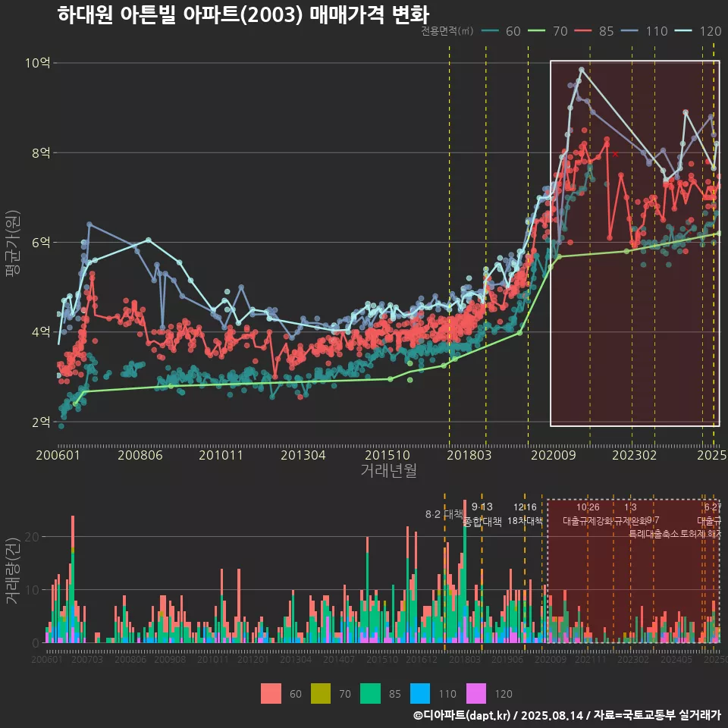The width and height of the screenshot is (728, 728).
Task: Click the 10억 y-axis label
Action: point(38,63)
